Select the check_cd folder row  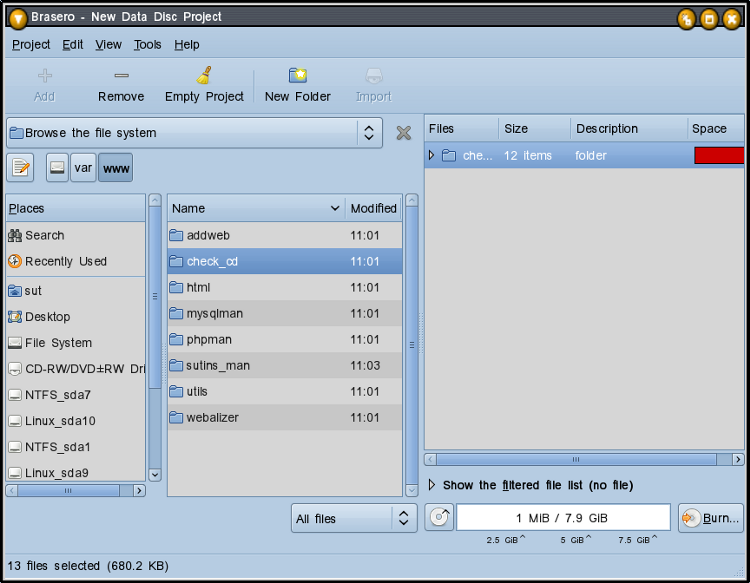285,261
